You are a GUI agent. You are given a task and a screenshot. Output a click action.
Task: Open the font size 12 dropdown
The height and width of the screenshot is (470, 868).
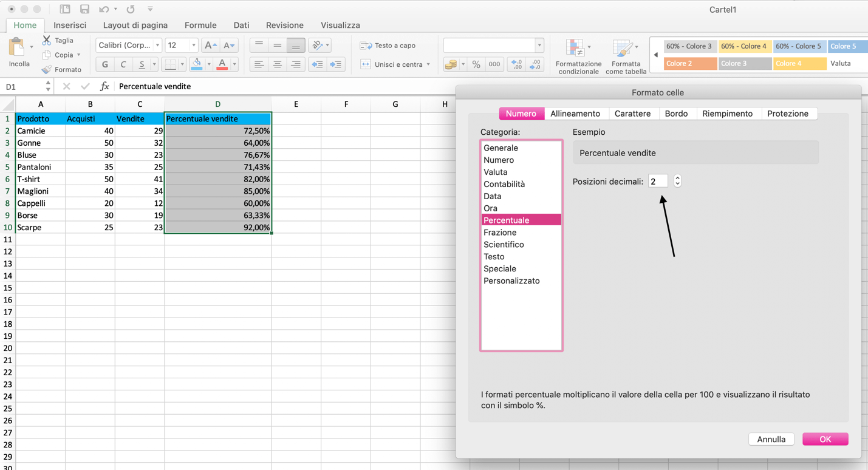tap(194, 46)
